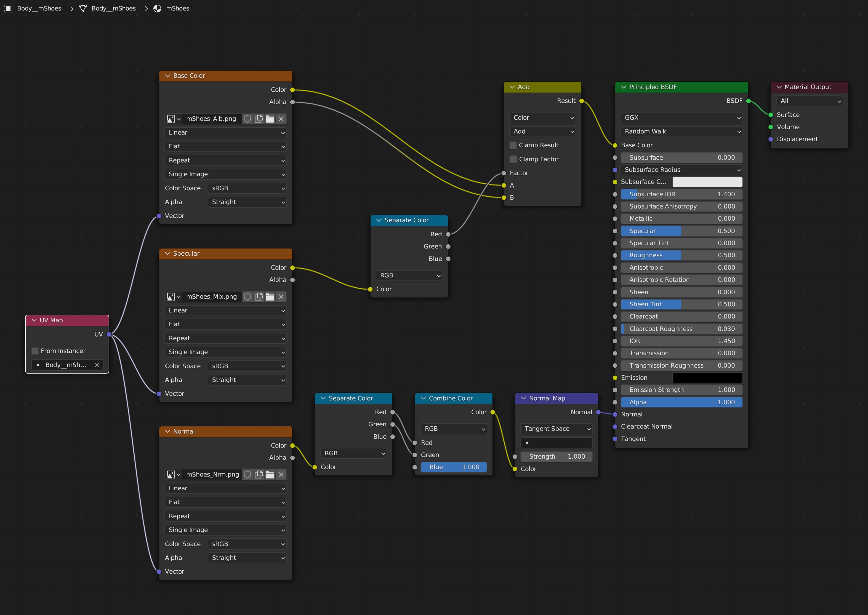The height and width of the screenshot is (615, 868).
Task: Clear the UV Map Body__mSh... field
Action: pos(97,365)
